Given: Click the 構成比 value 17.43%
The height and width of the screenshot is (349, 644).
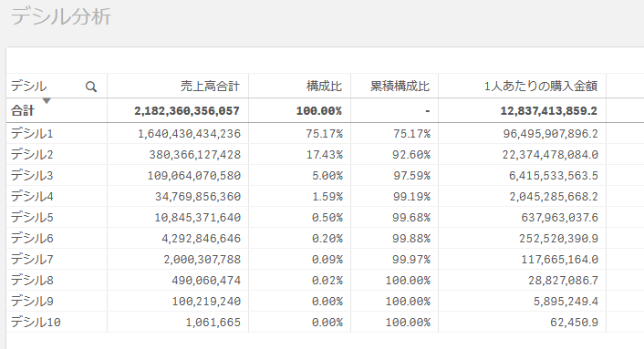Looking at the screenshot, I should coord(324,155).
